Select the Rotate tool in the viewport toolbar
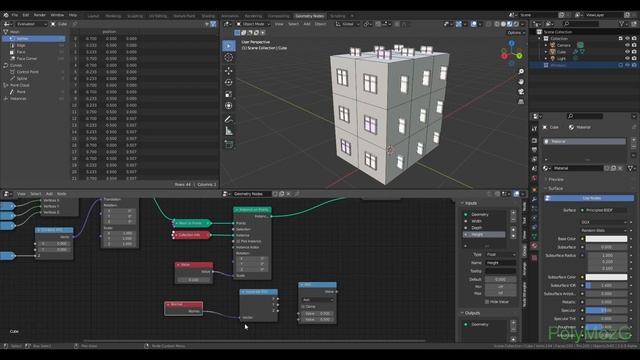 coord(229,82)
